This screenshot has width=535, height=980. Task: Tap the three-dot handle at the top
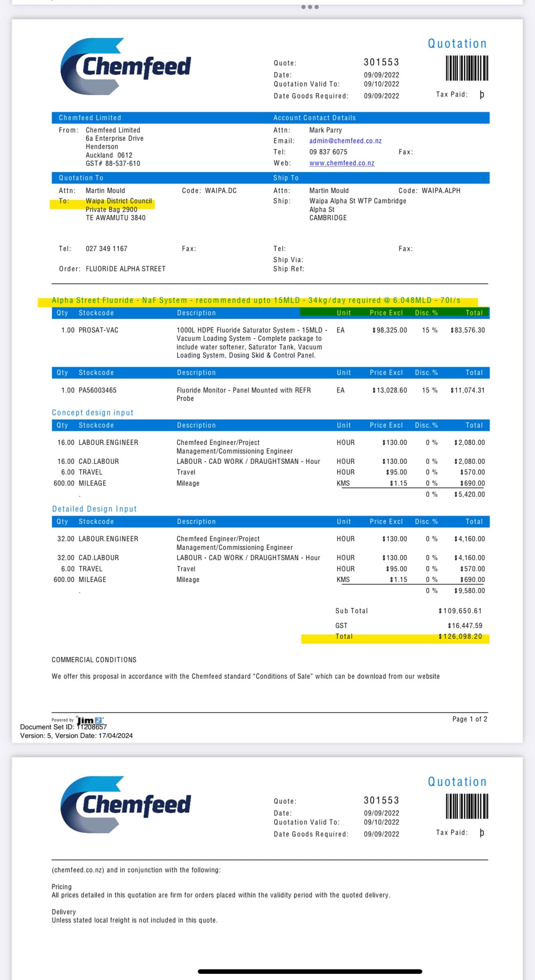(x=310, y=7)
